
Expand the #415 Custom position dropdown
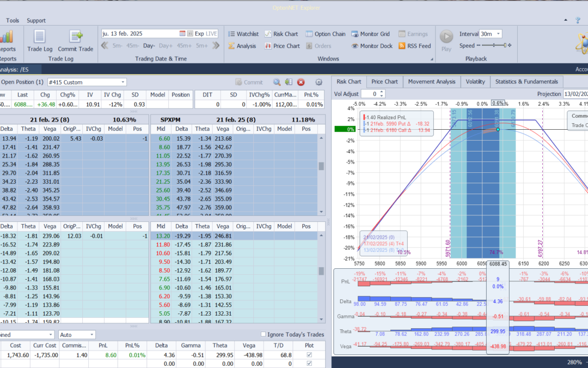click(x=122, y=82)
